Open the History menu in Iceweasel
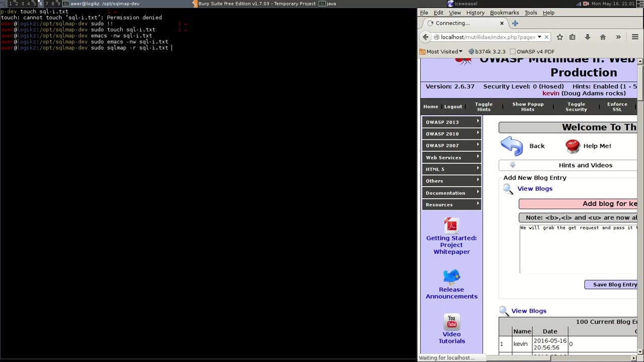 point(475,13)
